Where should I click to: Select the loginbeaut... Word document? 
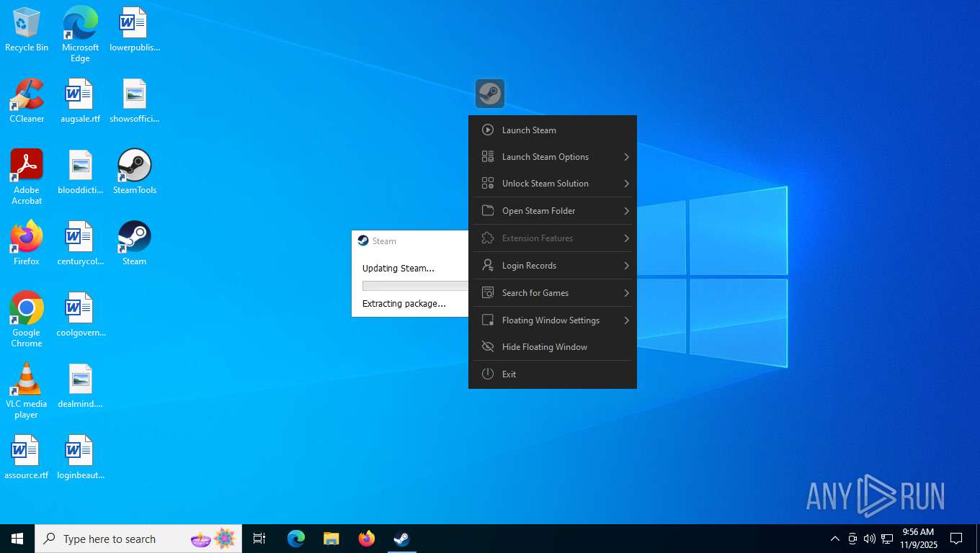81,458
